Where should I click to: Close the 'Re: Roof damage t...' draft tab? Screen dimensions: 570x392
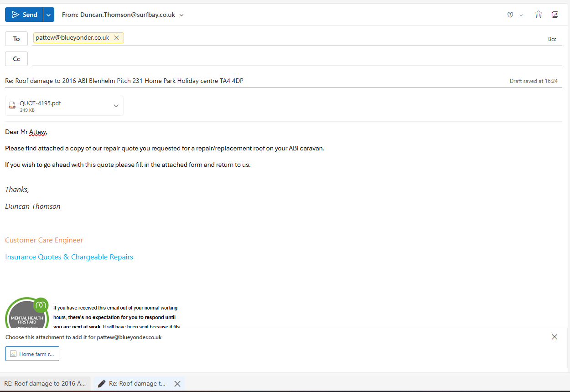(177, 384)
